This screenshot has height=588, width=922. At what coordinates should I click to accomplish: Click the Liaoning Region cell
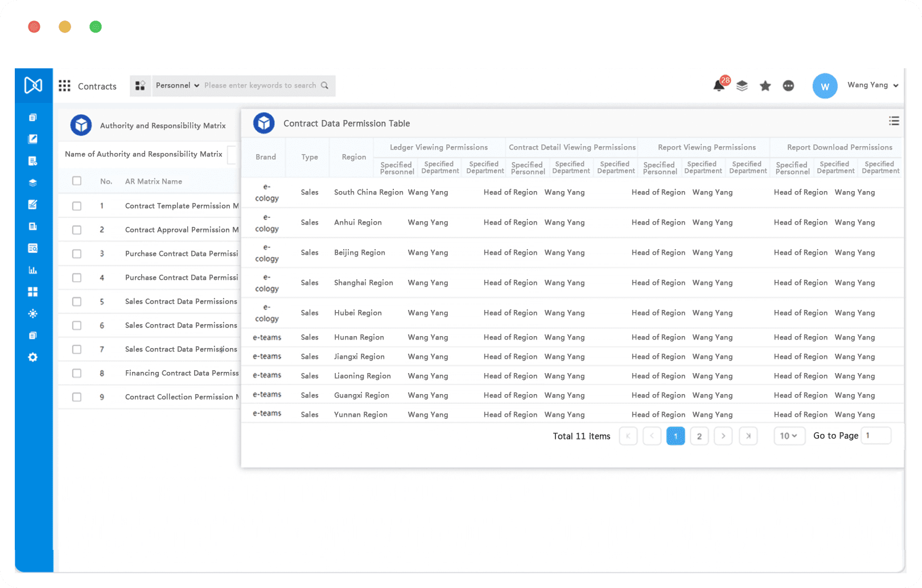363,376
